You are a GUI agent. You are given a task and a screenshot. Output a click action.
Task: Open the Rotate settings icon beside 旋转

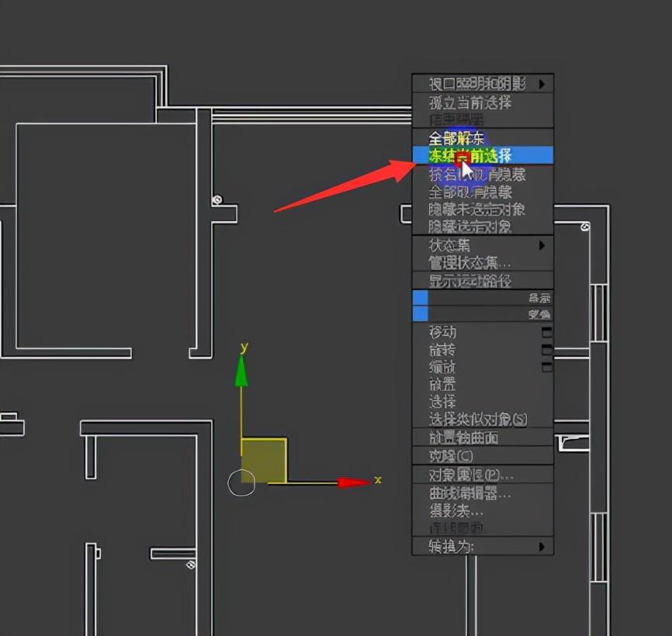[547, 350]
